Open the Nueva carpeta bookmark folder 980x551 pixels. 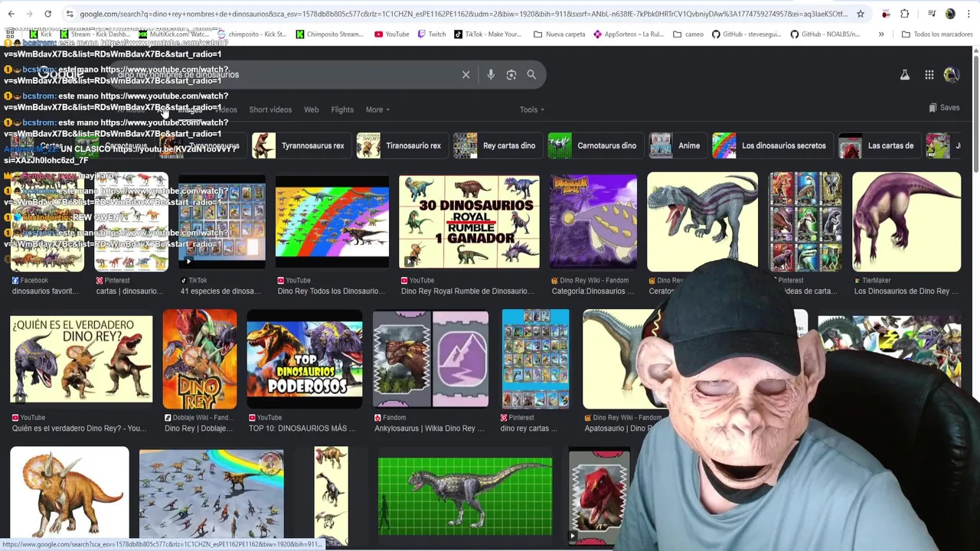click(559, 34)
